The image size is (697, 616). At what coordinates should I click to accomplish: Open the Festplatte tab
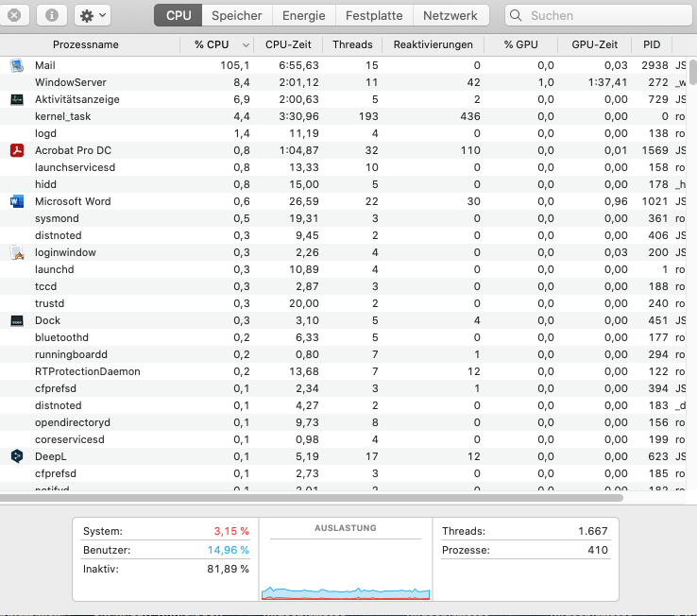tap(374, 16)
